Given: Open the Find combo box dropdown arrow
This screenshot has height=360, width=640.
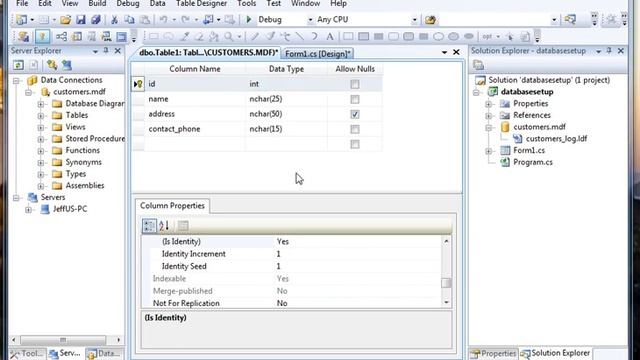Looking at the screenshot, I should tap(554, 20).
